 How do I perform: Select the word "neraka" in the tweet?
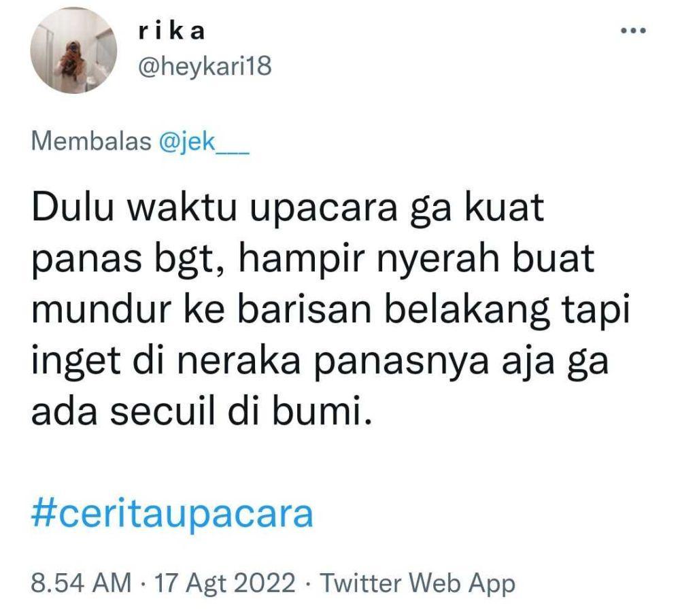point(239,360)
